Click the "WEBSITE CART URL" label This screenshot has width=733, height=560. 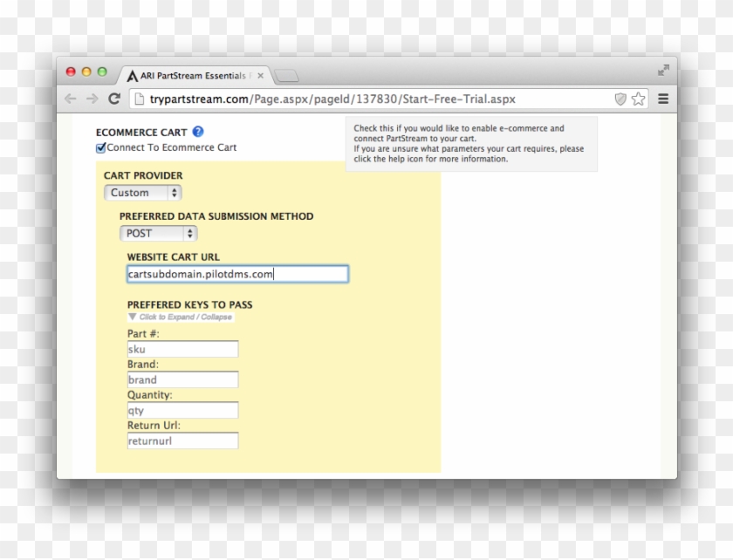pyautogui.click(x=174, y=257)
